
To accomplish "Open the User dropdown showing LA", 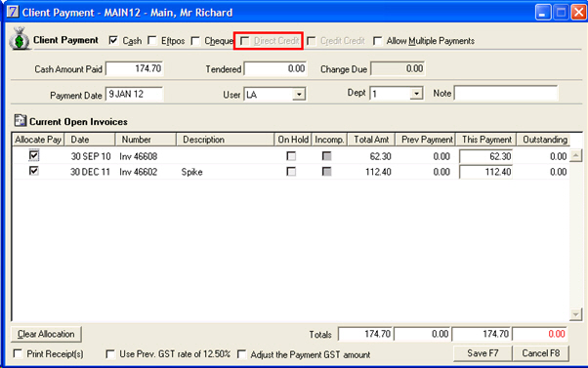I will click(299, 94).
